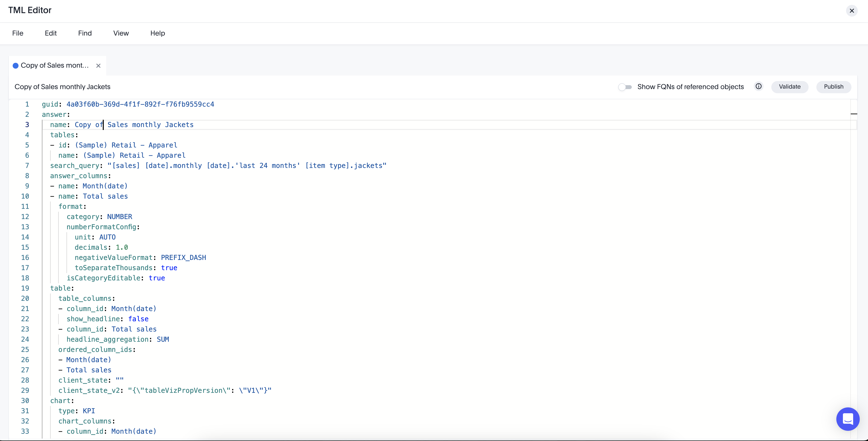The width and height of the screenshot is (868, 441).
Task: Close the Copy of Sales tab
Action: point(98,66)
